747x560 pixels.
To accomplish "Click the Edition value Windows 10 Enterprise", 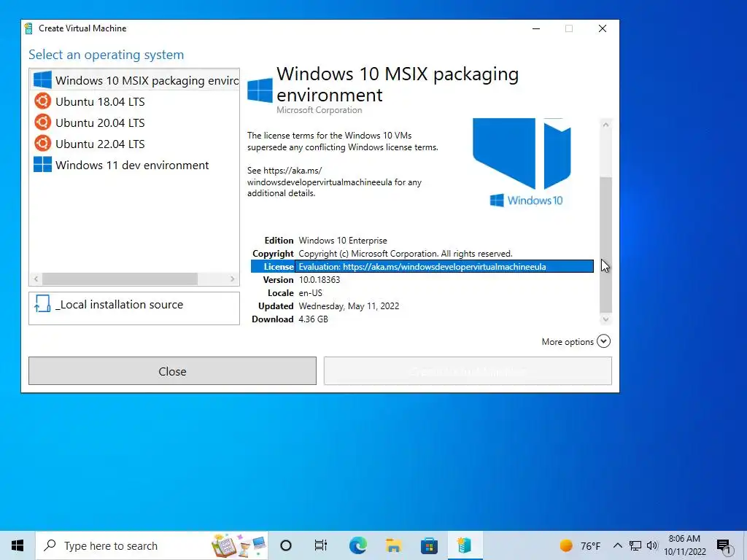I will click(x=343, y=241).
